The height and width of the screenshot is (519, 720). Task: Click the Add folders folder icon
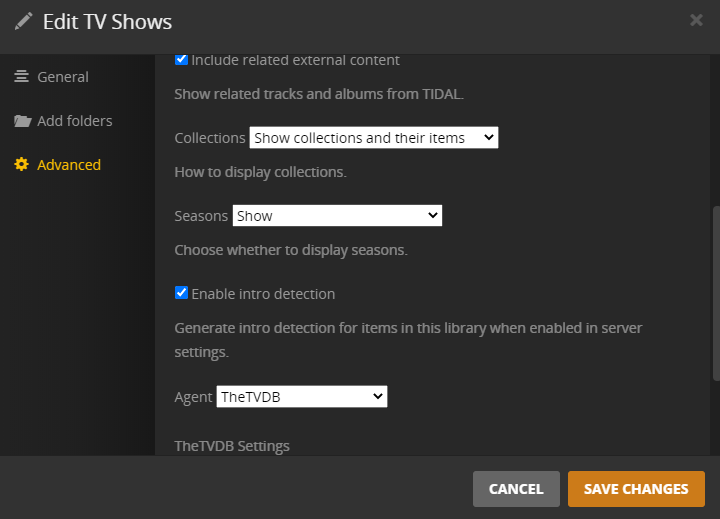22,121
